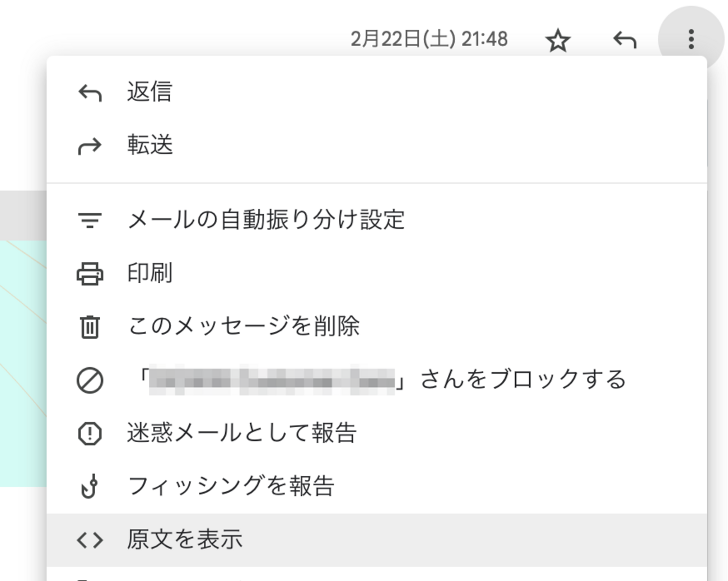
Task: Choose 転送 to forward the message
Action: 150,145
